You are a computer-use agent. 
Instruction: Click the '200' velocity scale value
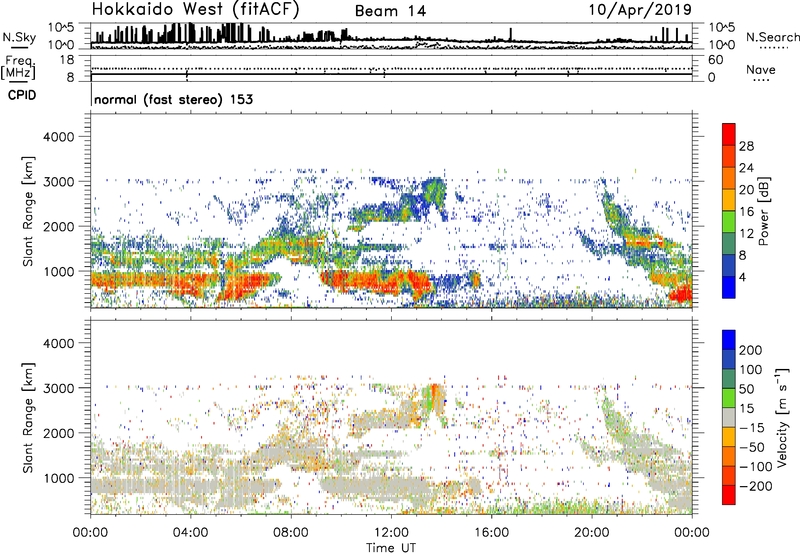pyautogui.click(x=751, y=350)
